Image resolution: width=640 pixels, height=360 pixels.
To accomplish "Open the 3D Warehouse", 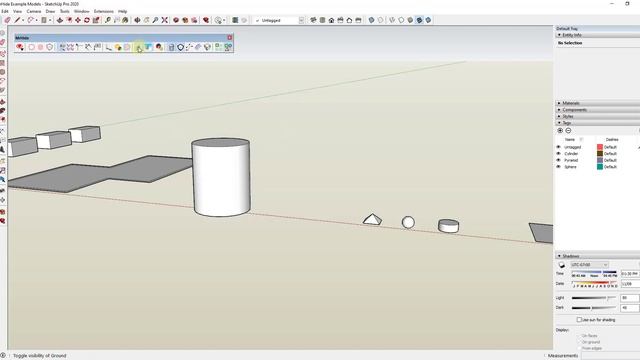I will [176, 20].
